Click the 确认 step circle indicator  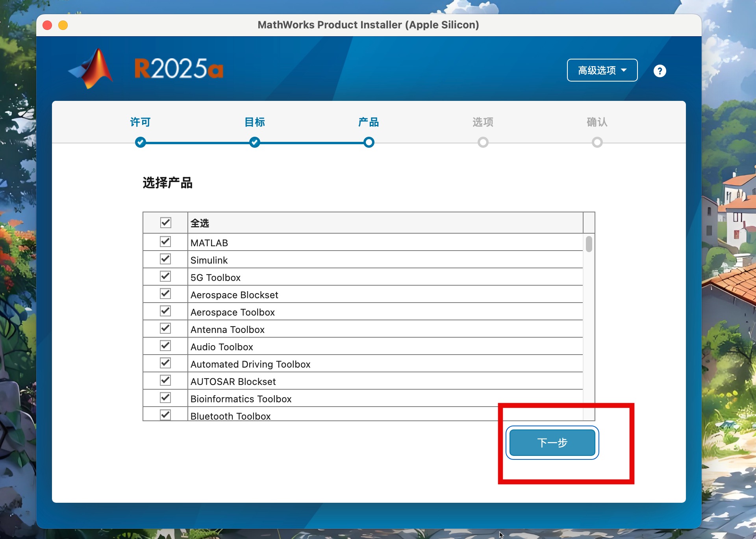597,142
